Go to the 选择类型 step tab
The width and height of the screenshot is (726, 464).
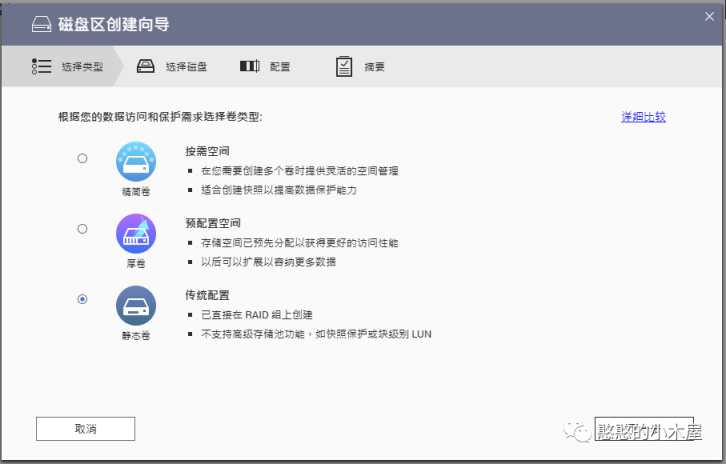coord(63,66)
